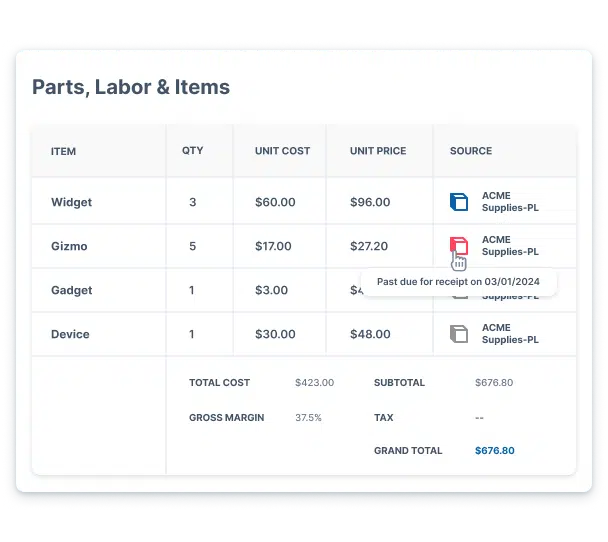Viewport: 608px width, 542px height.
Task: Click the ITEM column header
Action: tap(64, 152)
